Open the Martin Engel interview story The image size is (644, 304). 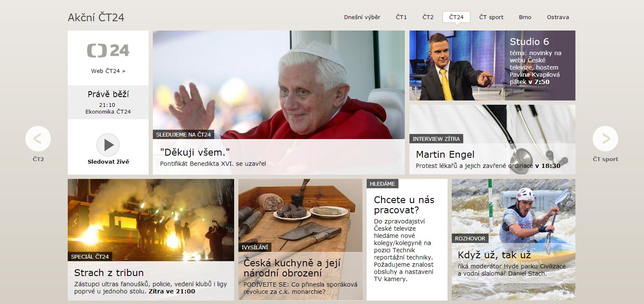[445, 154]
